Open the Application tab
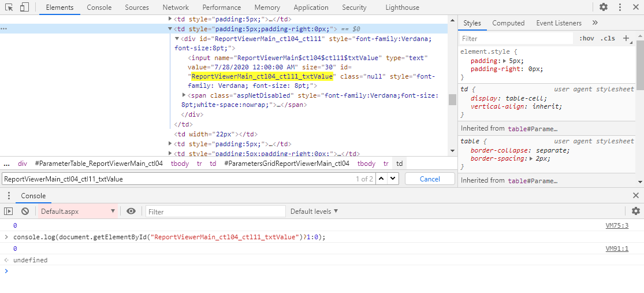 pyautogui.click(x=311, y=8)
